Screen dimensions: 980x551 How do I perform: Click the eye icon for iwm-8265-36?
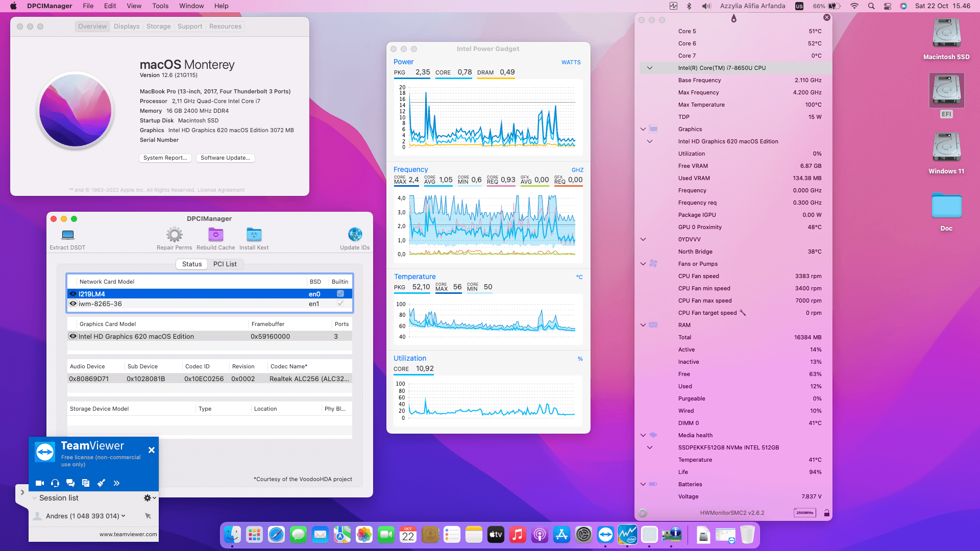pyautogui.click(x=73, y=304)
